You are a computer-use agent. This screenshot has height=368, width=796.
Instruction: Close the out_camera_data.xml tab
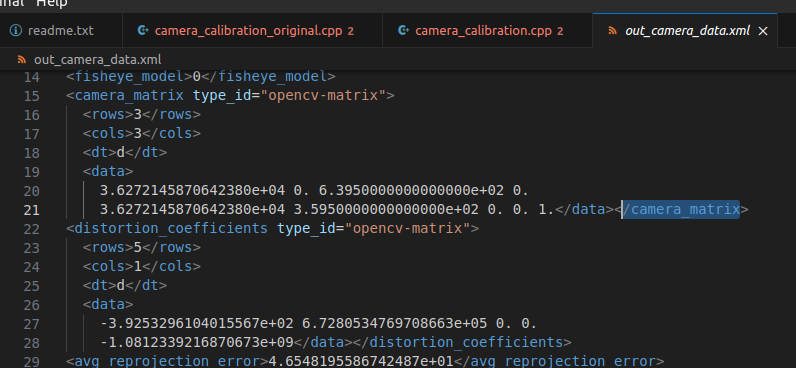pos(762,31)
